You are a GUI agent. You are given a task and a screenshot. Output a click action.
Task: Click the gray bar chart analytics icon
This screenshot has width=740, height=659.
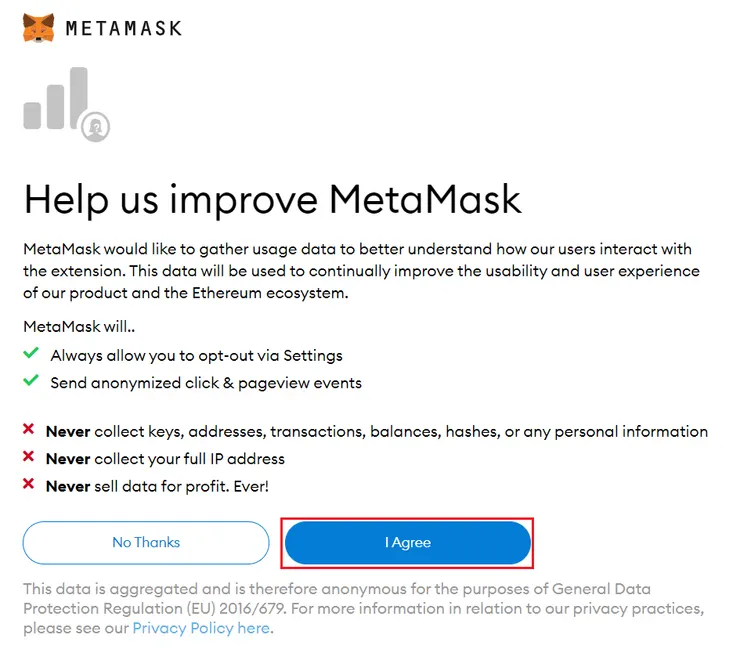[x=56, y=100]
